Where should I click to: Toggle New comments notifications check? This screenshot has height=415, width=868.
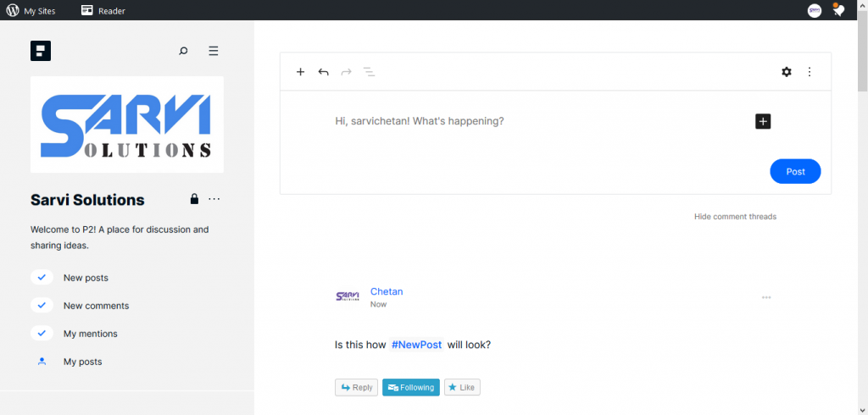42,306
